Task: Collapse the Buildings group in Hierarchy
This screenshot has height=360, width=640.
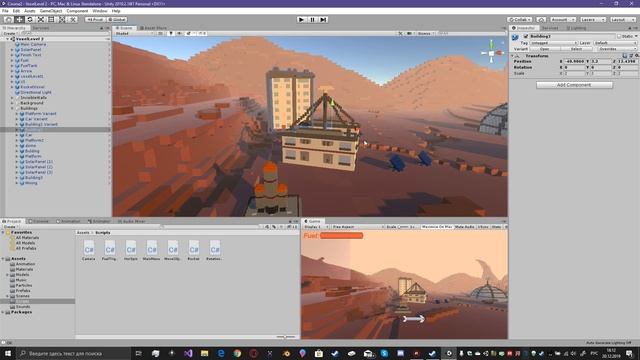Action: point(12,108)
